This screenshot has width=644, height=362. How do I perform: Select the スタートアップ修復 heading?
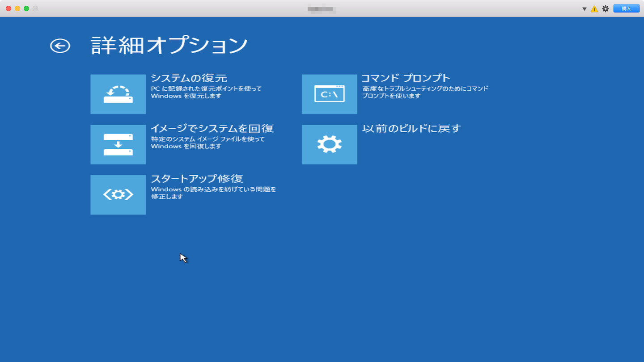coord(197,179)
